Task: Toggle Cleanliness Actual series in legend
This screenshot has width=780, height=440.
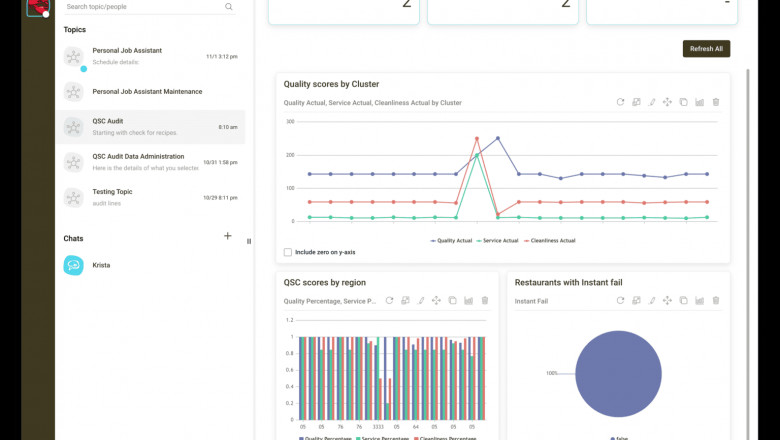Action: coord(549,240)
